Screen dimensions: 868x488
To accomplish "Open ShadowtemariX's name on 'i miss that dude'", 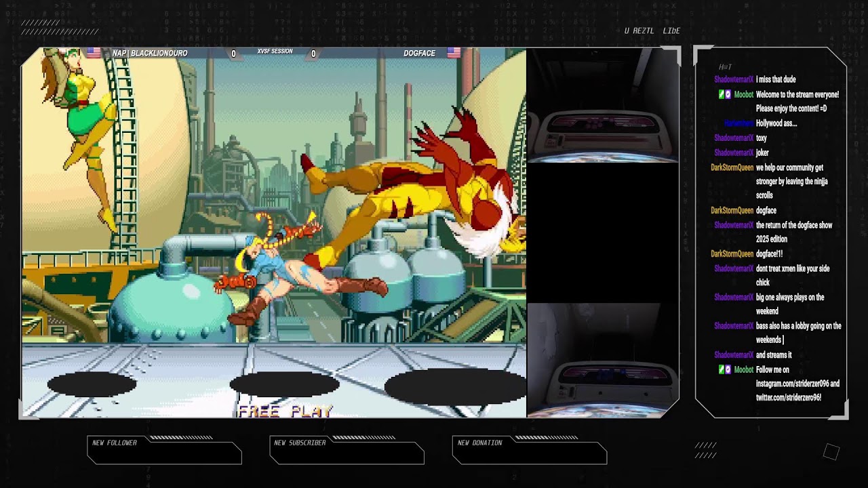I will click(734, 80).
